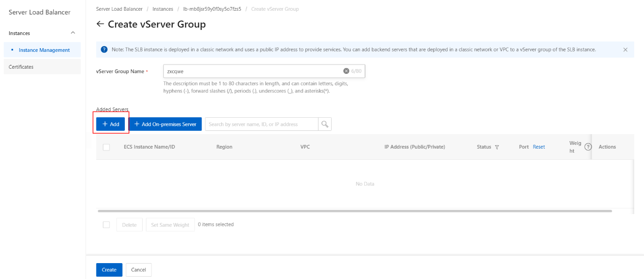
Task: Go to Instances breadcrumb link
Action: pyautogui.click(x=163, y=9)
